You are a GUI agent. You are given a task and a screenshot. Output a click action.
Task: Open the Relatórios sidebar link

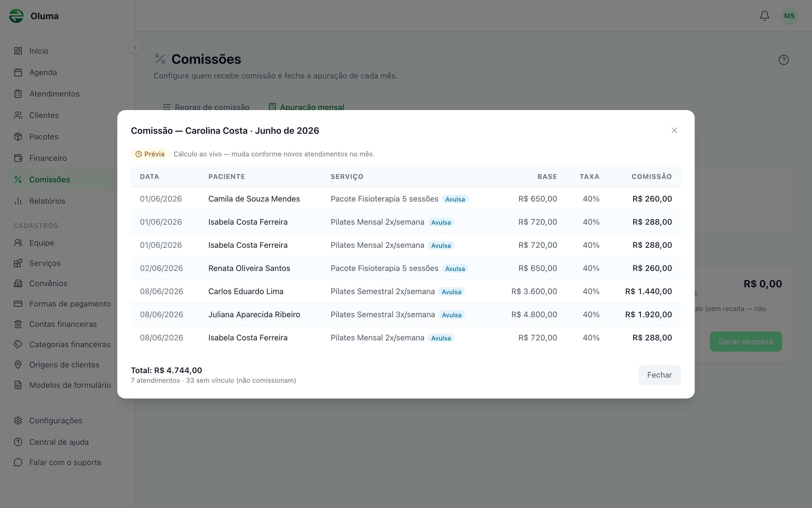pos(62,201)
